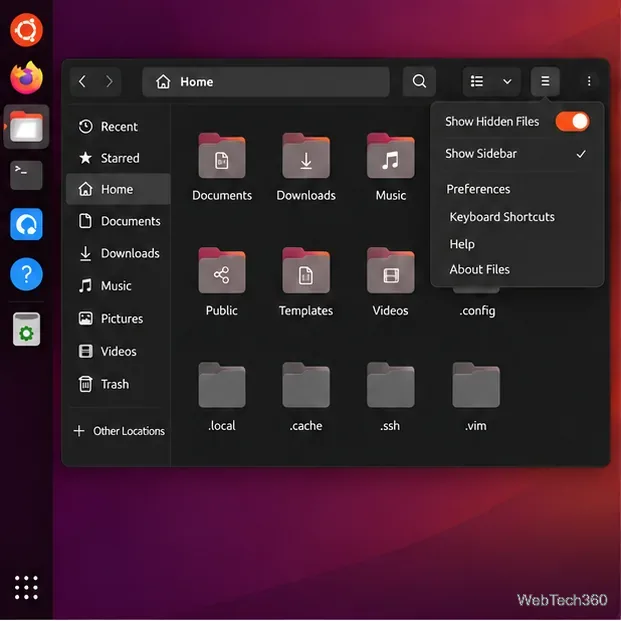Launch Firefox from the dock
This screenshot has height=621, width=621.
tap(26, 78)
